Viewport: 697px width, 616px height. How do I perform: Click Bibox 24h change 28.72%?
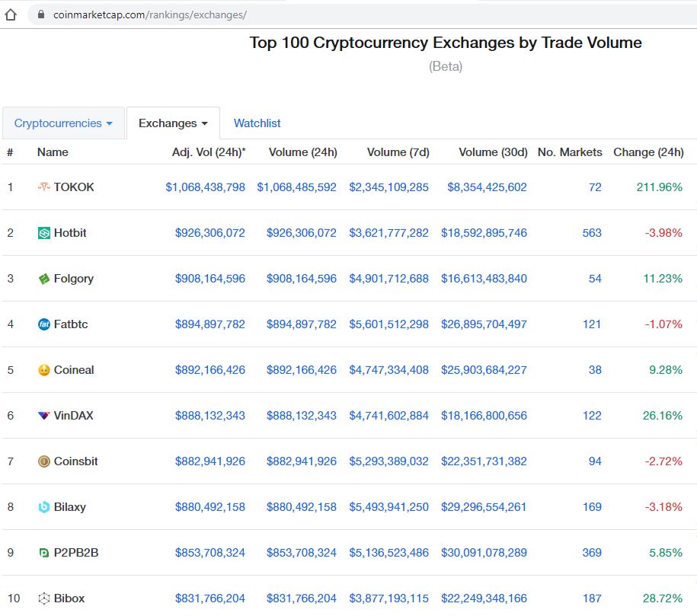[x=662, y=598]
